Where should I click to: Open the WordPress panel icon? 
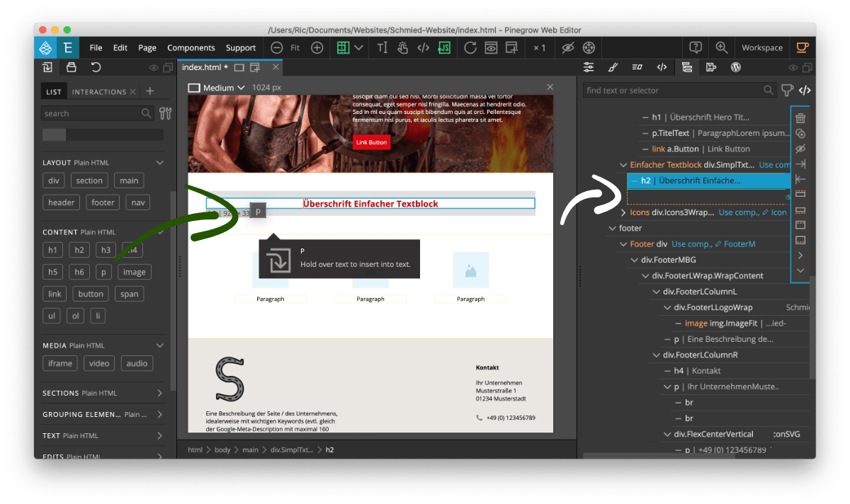click(736, 68)
